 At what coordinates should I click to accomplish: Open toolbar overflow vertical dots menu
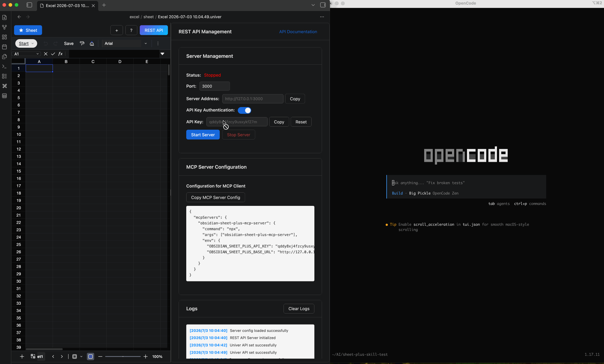158,43
